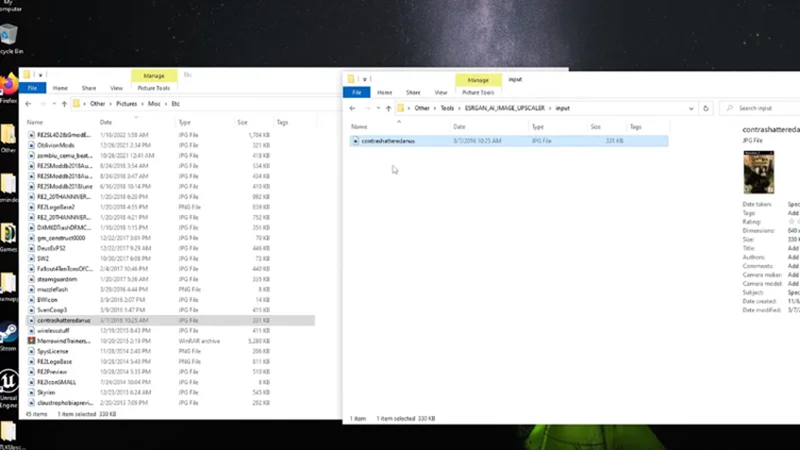Navigate to Other in Etc breadcrumb
Screen dimensions: 800x450
[x=97, y=104]
